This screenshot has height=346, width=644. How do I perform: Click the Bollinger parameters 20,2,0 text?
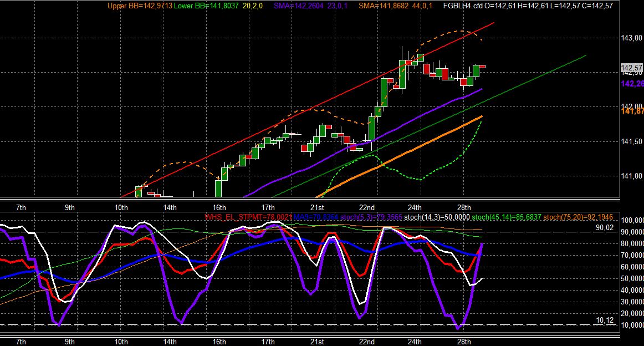253,6
